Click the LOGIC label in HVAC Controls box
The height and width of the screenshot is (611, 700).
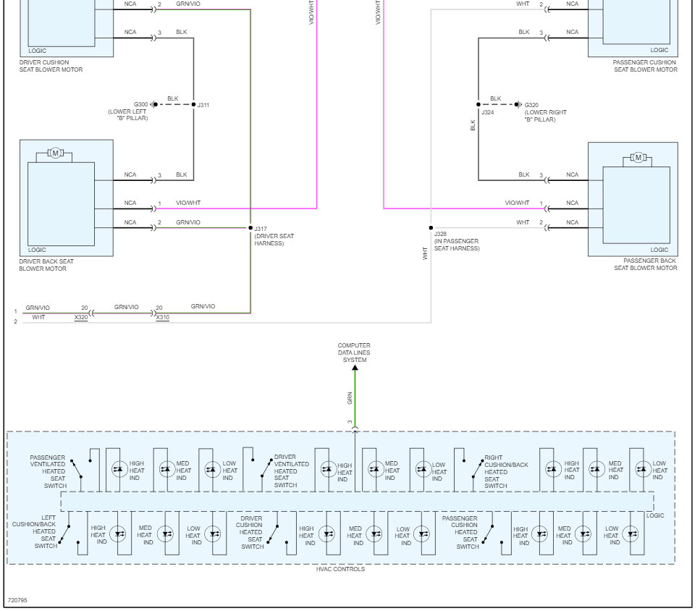click(x=655, y=515)
